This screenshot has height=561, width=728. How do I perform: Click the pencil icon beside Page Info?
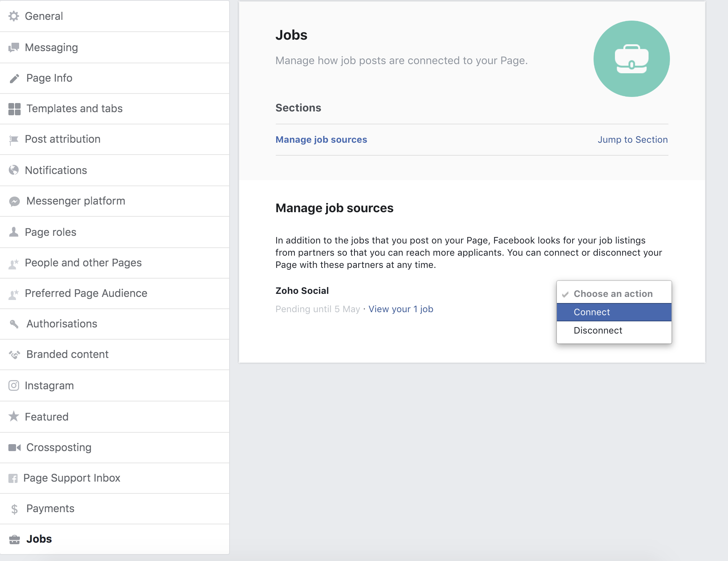[x=14, y=78]
